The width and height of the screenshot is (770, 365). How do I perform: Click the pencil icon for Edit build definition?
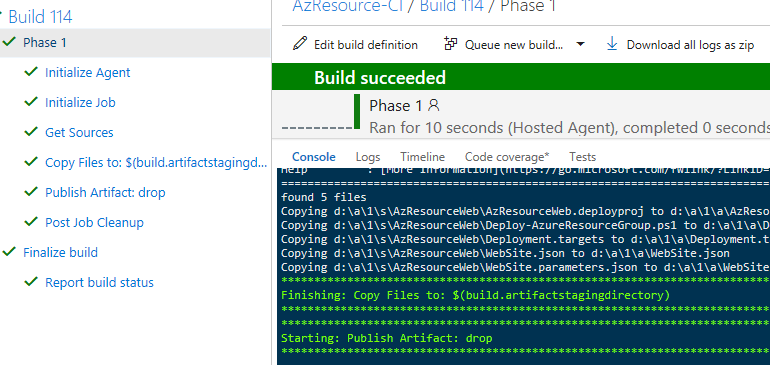(x=300, y=43)
